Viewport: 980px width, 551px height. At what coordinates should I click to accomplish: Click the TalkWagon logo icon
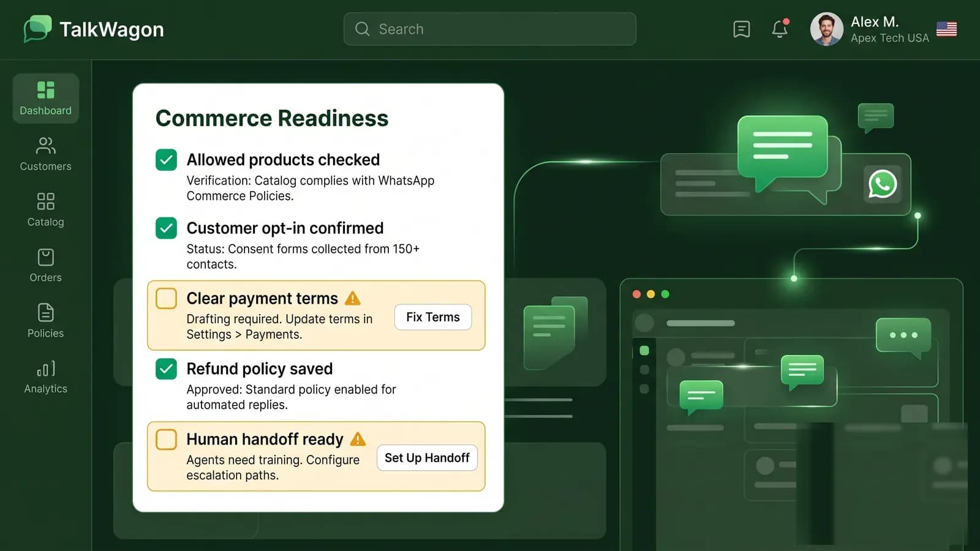(37, 29)
